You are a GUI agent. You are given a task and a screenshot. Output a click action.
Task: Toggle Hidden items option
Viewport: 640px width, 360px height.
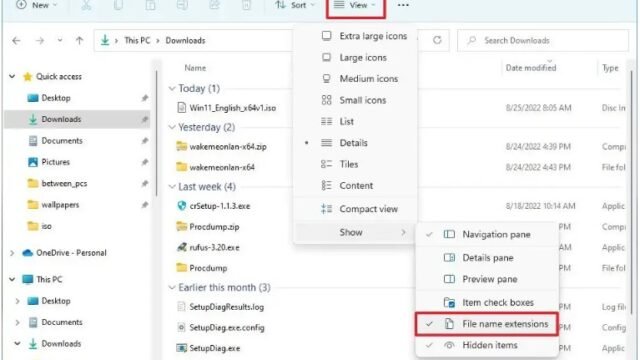[x=487, y=345]
